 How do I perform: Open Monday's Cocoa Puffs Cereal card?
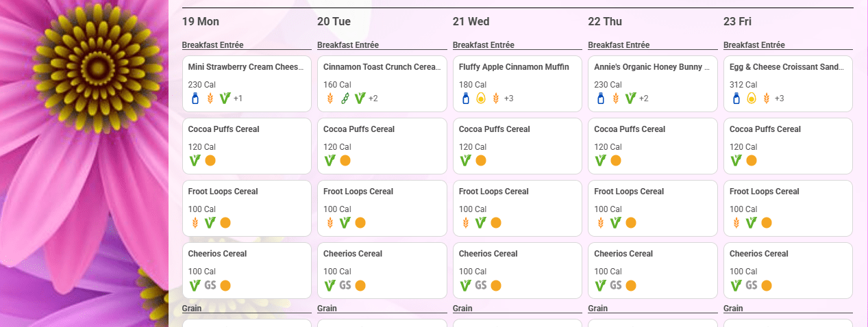247,146
